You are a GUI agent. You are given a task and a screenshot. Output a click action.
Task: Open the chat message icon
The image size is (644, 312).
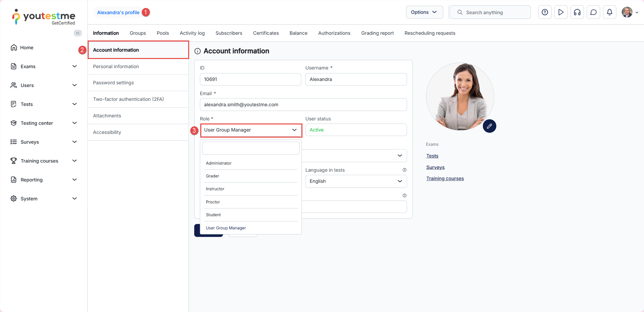coord(593,12)
